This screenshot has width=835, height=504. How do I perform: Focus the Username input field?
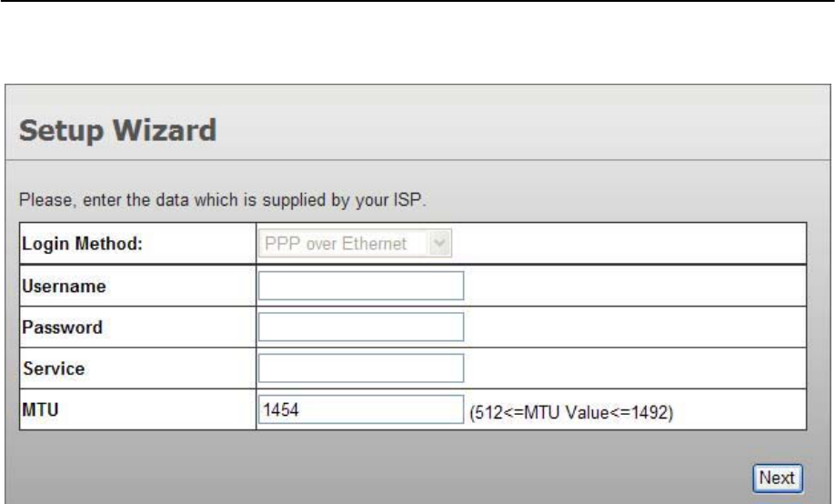coord(361,286)
